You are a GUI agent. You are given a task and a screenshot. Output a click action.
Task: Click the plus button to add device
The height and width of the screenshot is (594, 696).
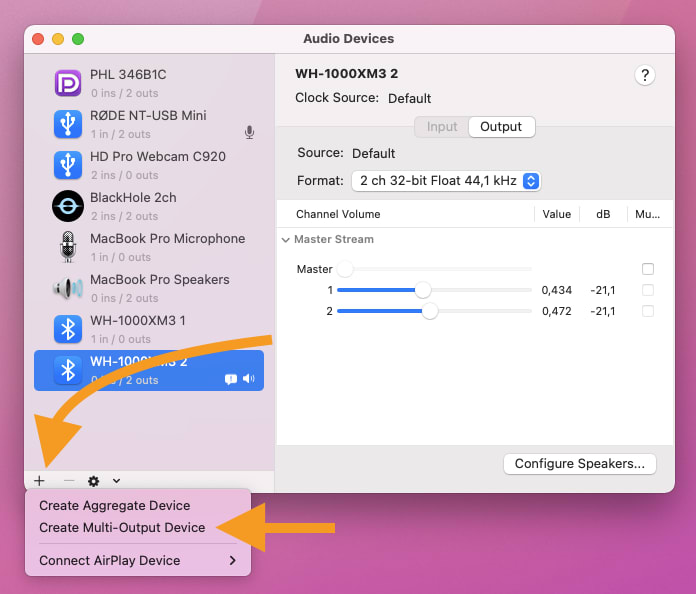tap(39, 481)
